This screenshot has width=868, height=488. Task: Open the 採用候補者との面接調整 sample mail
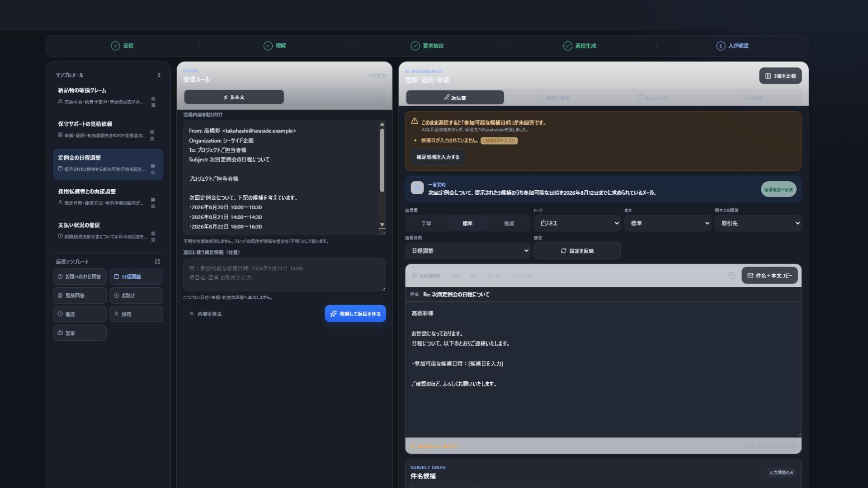[x=108, y=198]
